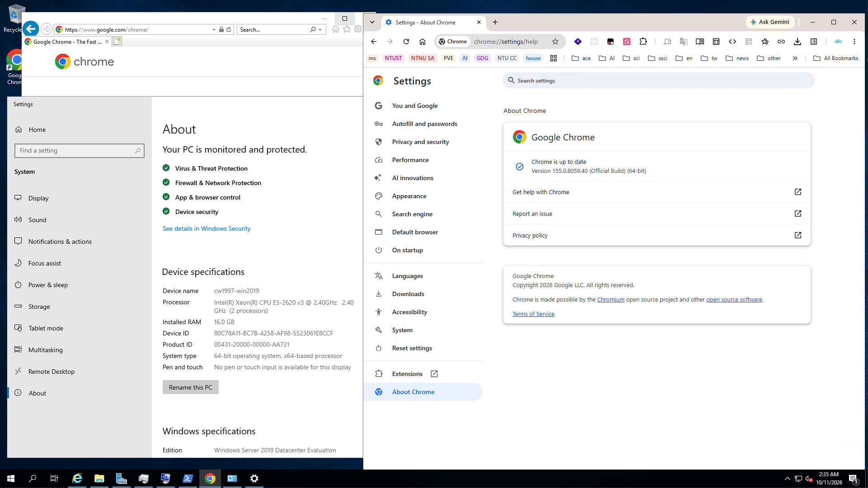Screen dimensions: 868x488
Task: Click the link chain icon in Chrome toolbar
Action: [x=781, y=42]
